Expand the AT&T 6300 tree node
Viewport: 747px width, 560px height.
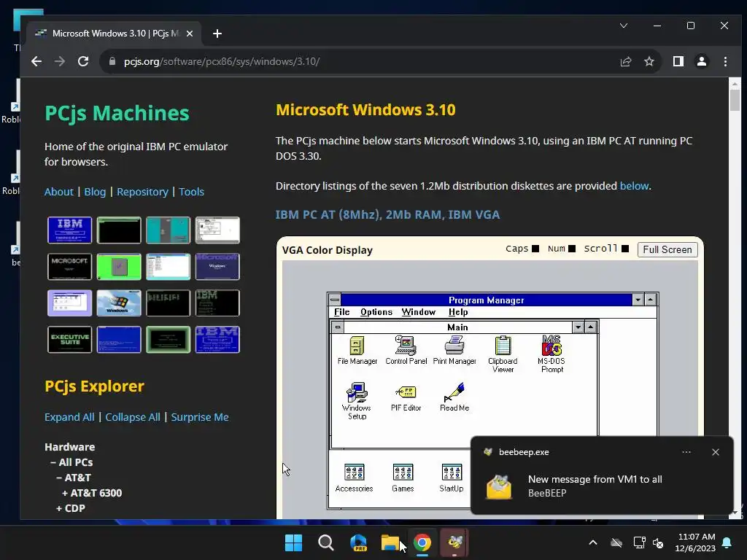65,493
